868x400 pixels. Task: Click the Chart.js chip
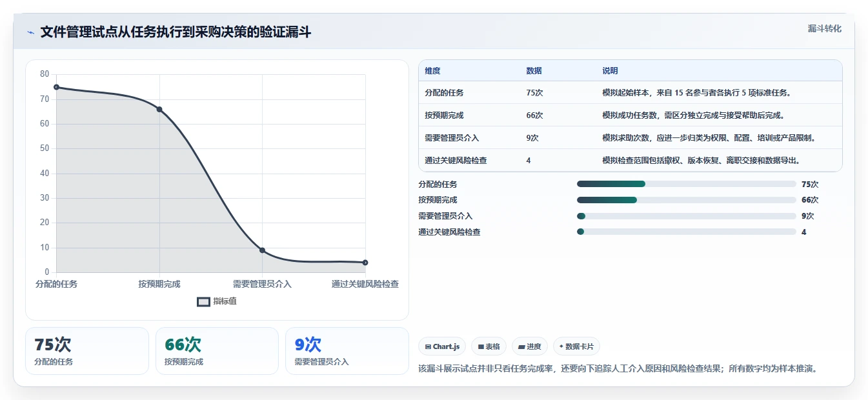pos(442,346)
